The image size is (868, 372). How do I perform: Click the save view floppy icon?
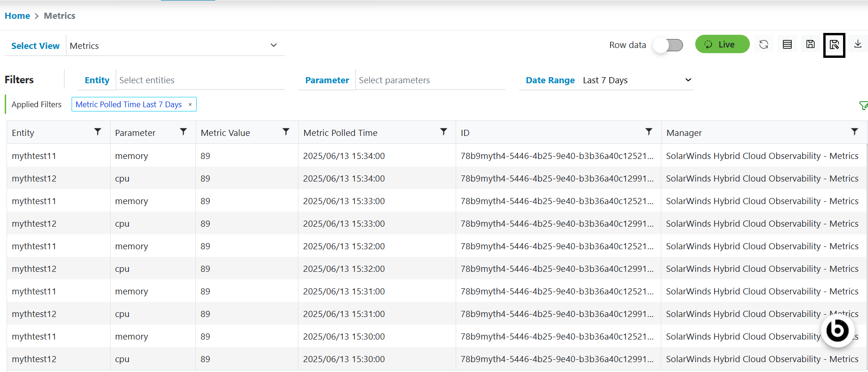coord(810,45)
